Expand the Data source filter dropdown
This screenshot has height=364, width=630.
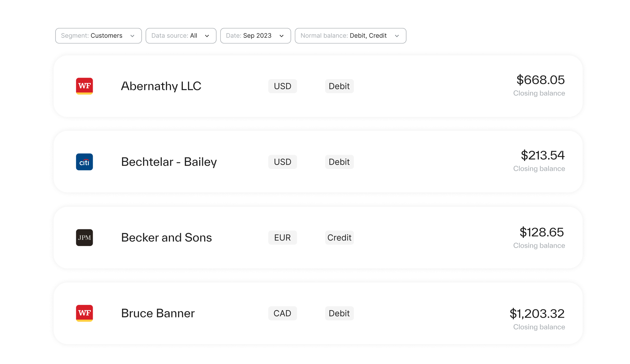click(181, 36)
